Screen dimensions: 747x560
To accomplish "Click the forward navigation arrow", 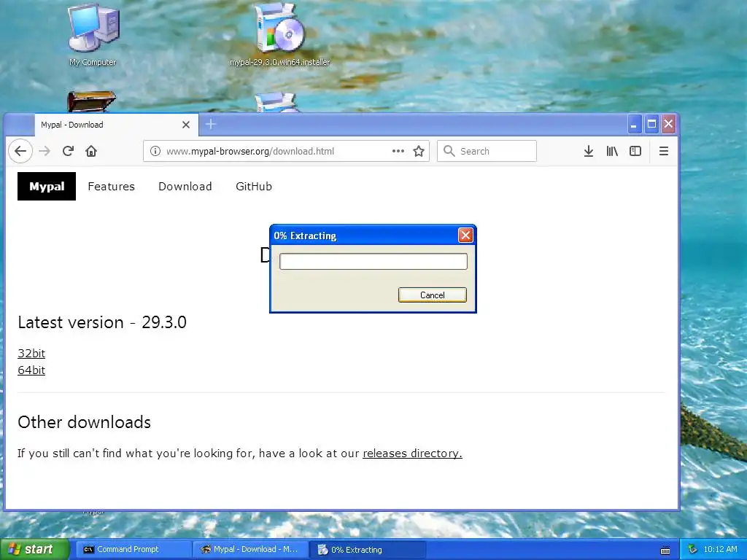I will [x=44, y=151].
